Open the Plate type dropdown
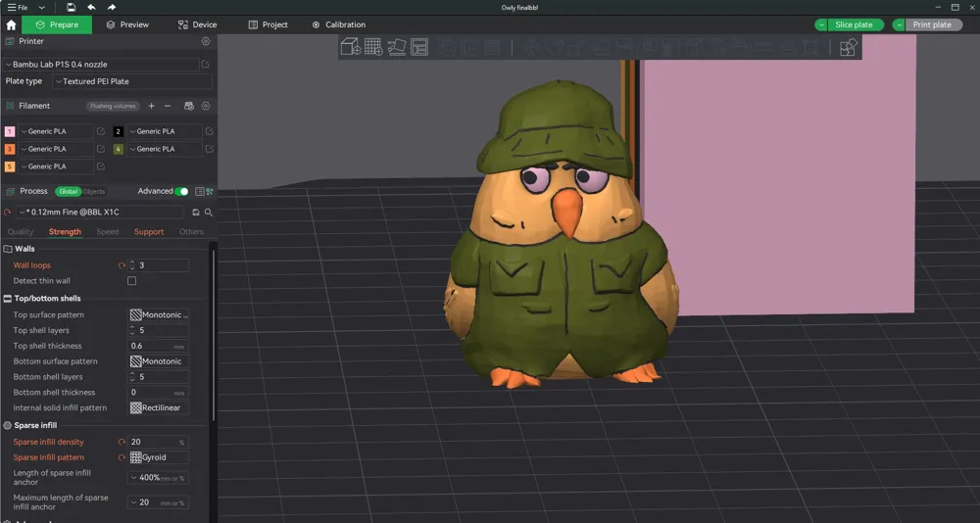Viewport: 980px width, 523px height. (132, 81)
